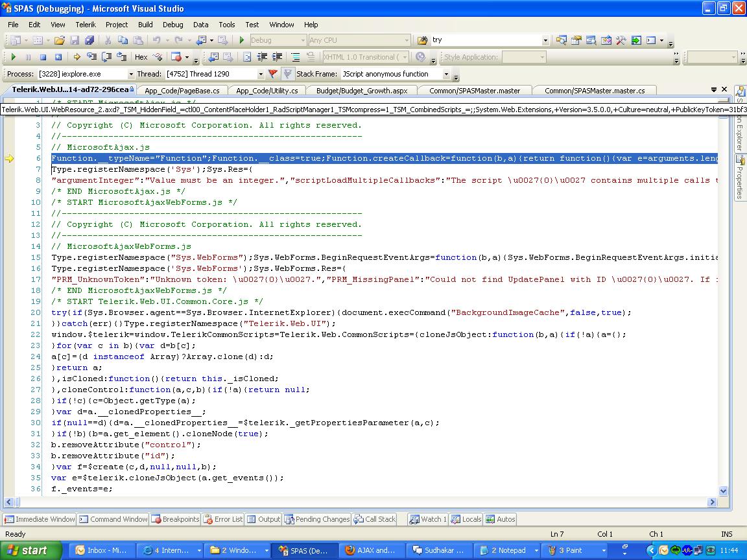
Task: Click the Step Into icon
Action: [x=92, y=57]
